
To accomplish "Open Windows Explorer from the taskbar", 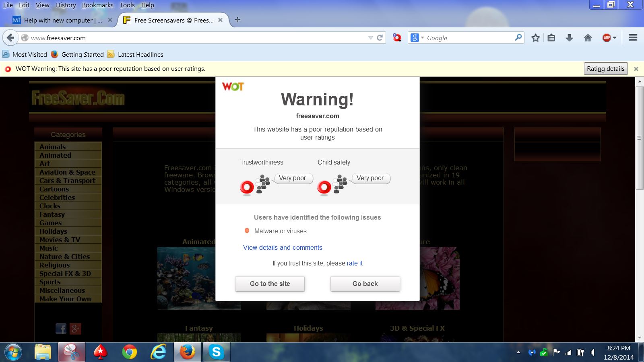I will pos(43,352).
